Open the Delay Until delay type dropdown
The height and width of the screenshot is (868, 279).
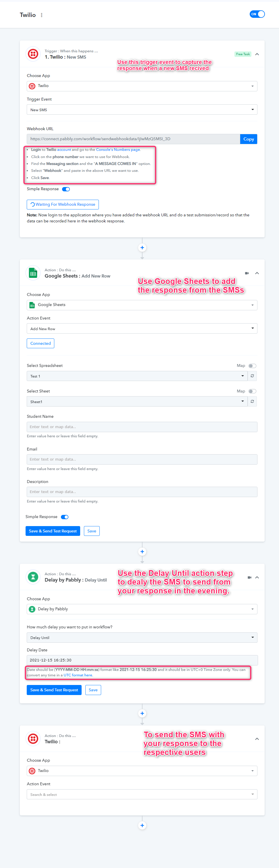click(x=142, y=638)
